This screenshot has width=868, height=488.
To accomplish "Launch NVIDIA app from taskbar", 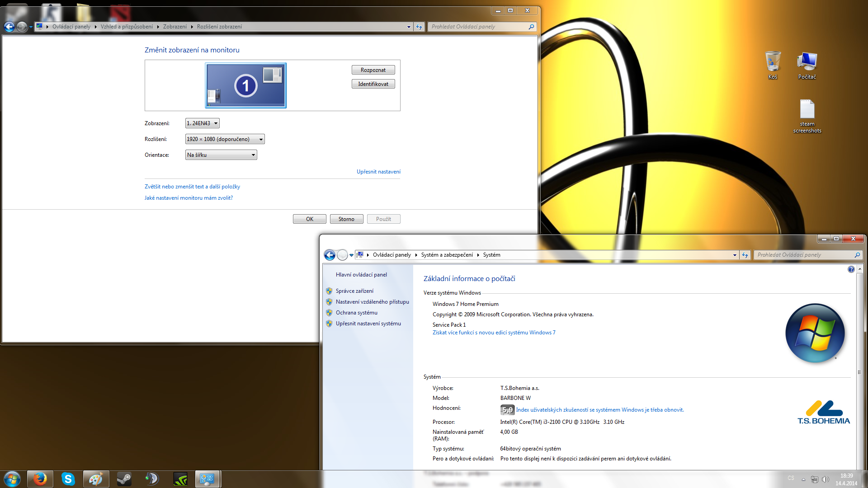I will [180, 479].
